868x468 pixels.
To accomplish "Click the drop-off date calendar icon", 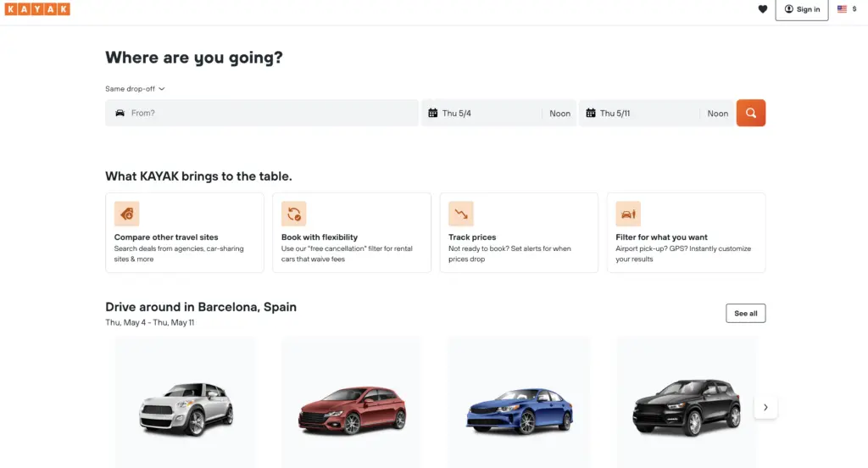I will coord(591,113).
